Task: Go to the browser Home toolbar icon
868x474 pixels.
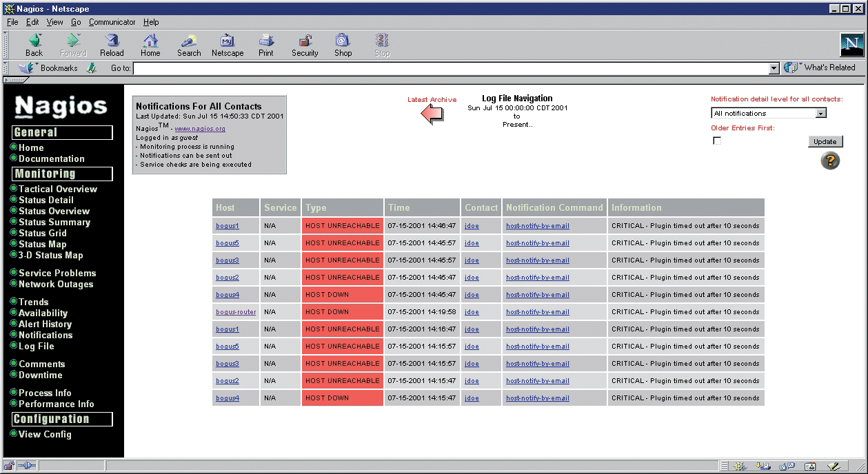Action: pos(150,45)
